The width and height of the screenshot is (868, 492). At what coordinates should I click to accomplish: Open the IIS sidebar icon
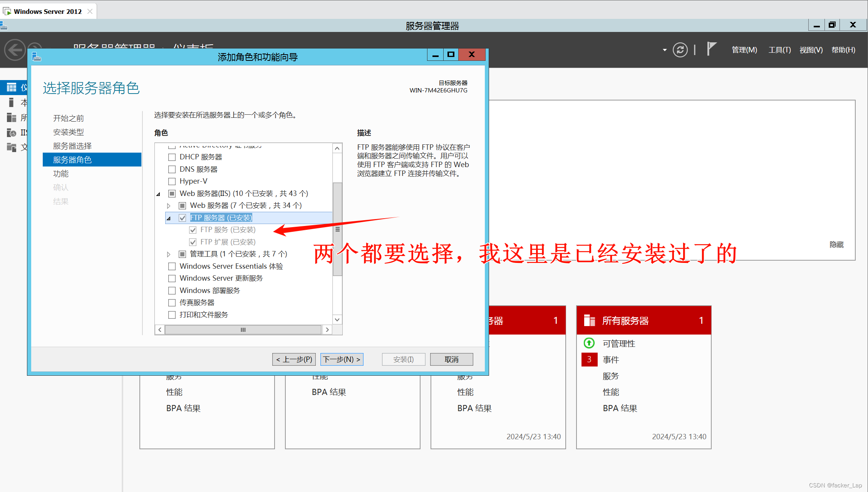[12, 133]
